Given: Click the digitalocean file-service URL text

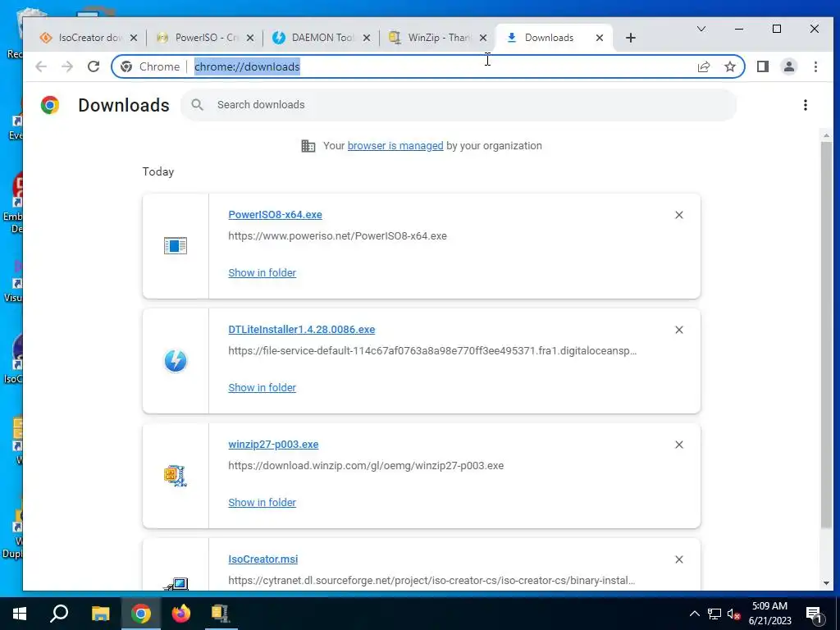Looking at the screenshot, I should [432, 351].
